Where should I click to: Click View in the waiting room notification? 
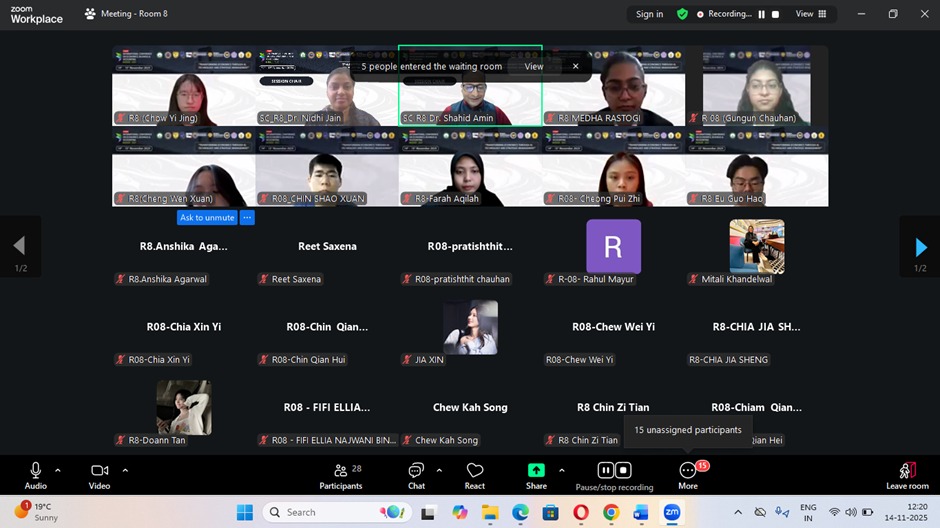[534, 67]
